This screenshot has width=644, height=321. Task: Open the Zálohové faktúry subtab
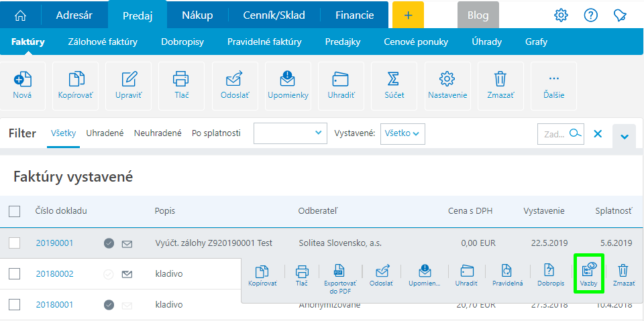103,42
